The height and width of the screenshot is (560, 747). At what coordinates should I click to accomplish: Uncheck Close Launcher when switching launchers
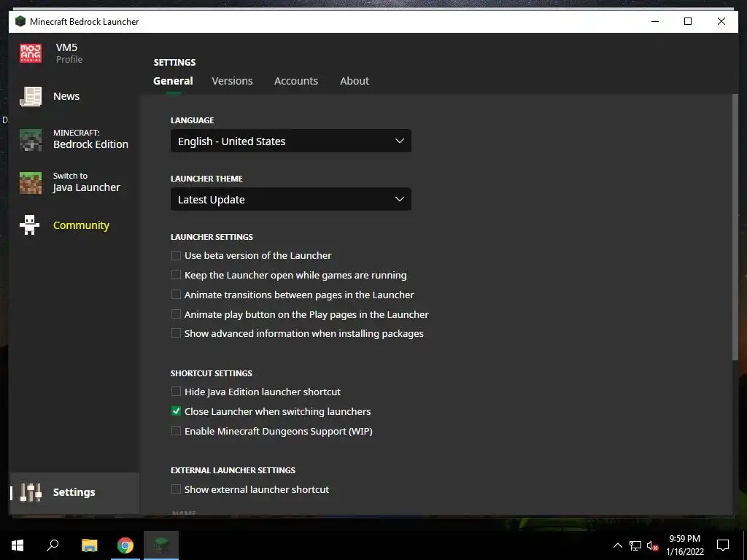point(176,411)
